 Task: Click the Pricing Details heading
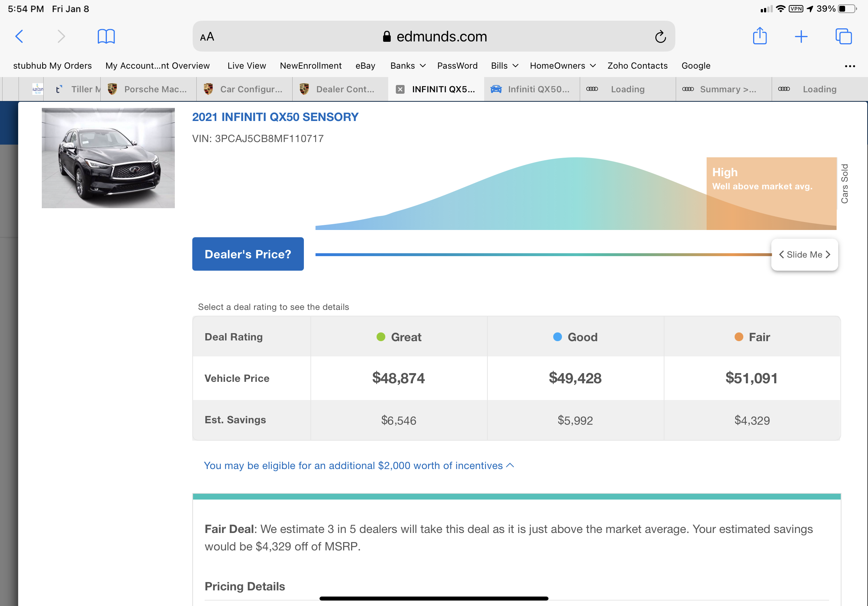(245, 586)
